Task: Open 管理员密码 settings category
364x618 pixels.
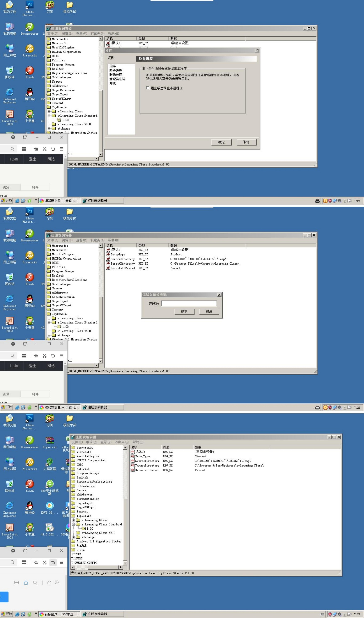Action: pyautogui.click(x=117, y=79)
